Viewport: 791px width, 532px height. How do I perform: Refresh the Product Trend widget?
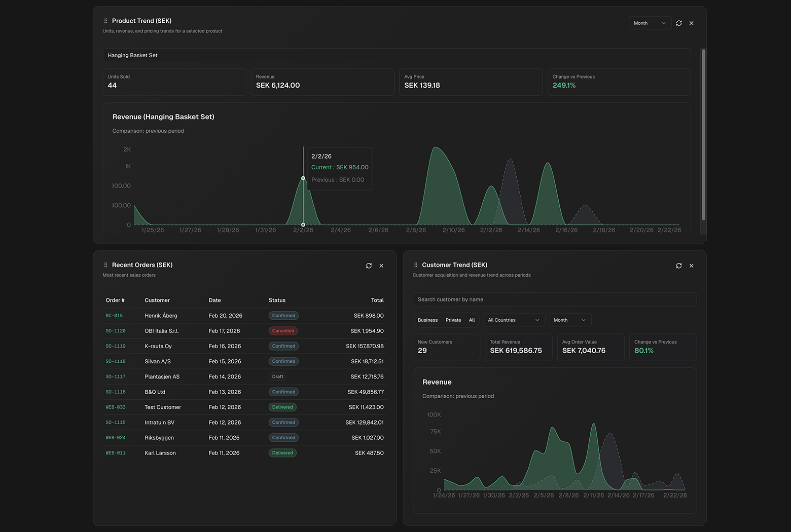click(679, 23)
